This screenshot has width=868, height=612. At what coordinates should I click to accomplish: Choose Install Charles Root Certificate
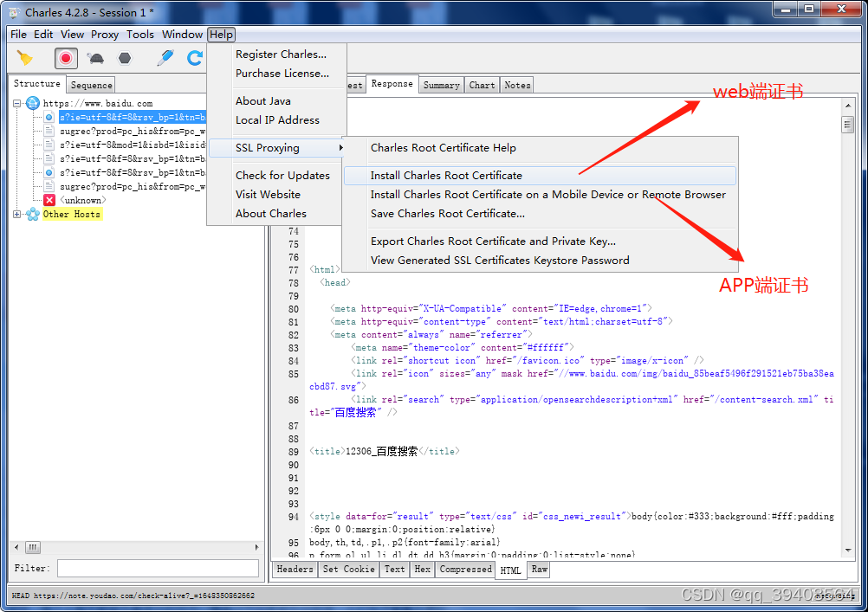click(540, 176)
